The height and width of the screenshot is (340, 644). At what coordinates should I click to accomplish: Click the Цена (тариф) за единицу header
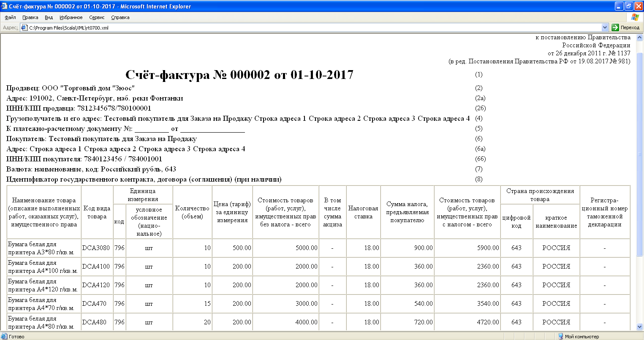click(x=232, y=212)
